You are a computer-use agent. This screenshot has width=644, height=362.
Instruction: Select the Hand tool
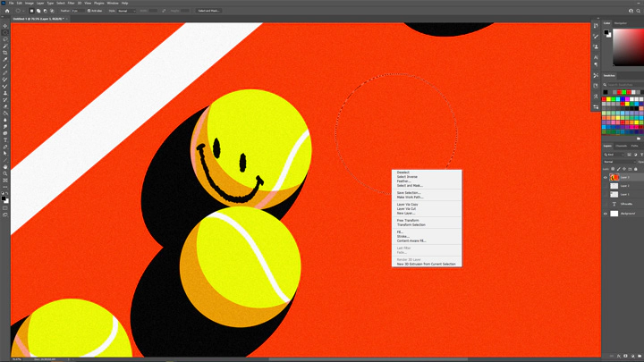[5, 167]
